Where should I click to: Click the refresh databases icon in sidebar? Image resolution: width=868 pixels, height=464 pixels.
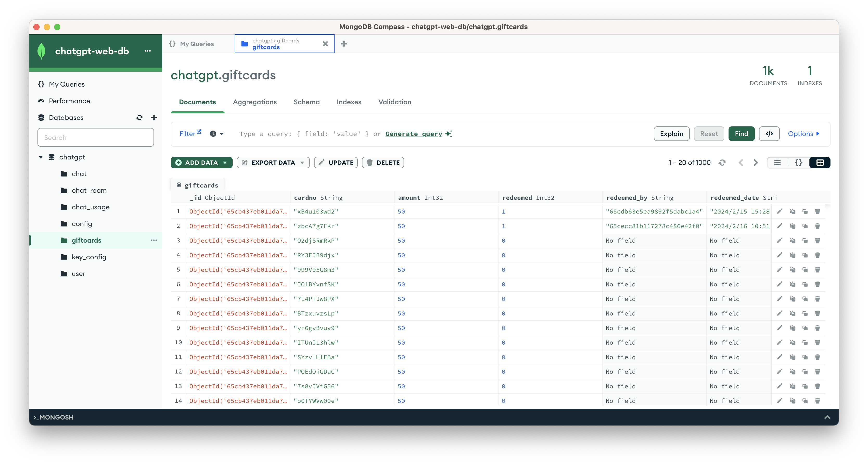coord(139,118)
